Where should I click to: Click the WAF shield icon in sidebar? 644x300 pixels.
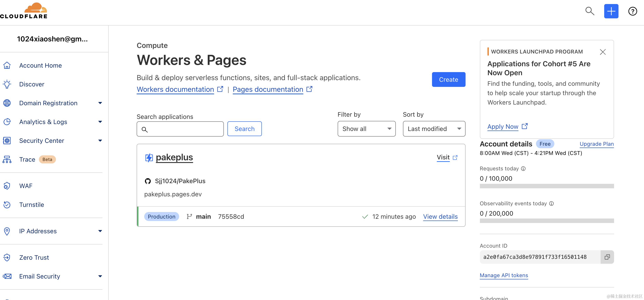pos(7,186)
